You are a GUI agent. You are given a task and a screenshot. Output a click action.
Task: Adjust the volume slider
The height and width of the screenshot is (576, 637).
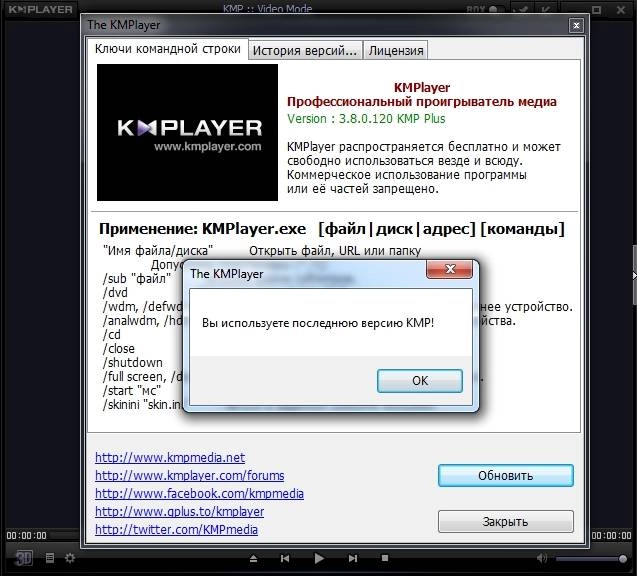(592, 559)
